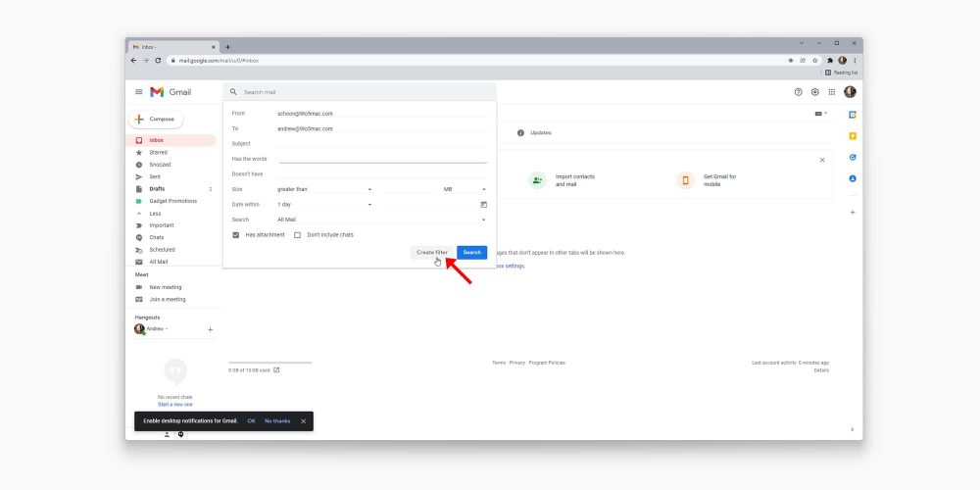Uncheck the Has attachment checkbox

point(236,235)
